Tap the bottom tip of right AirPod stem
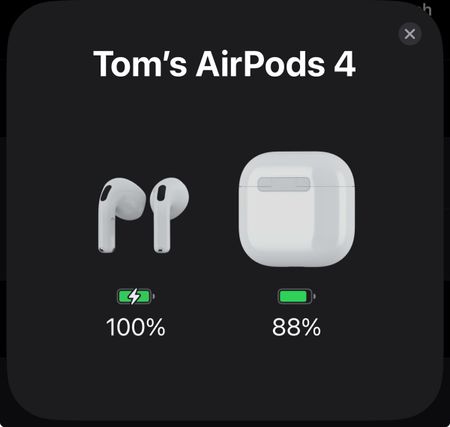The height and width of the screenshot is (427, 450). (x=161, y=249)
